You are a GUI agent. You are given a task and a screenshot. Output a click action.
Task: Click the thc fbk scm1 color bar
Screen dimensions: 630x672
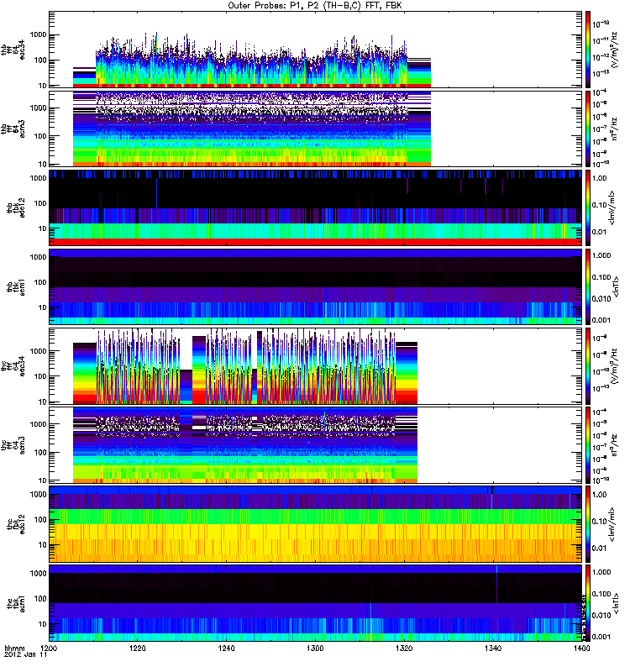coord(588,603)
